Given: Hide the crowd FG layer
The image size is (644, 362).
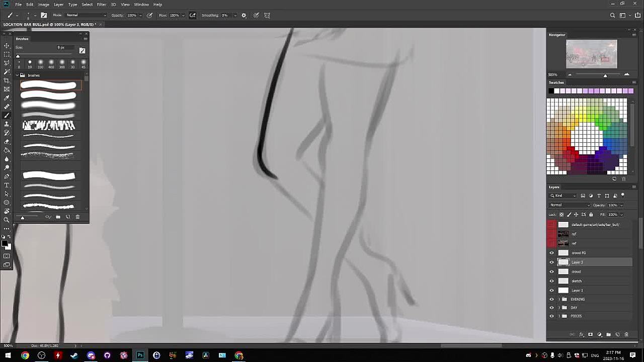Looking at the screenshot, I should click(551, 253).
